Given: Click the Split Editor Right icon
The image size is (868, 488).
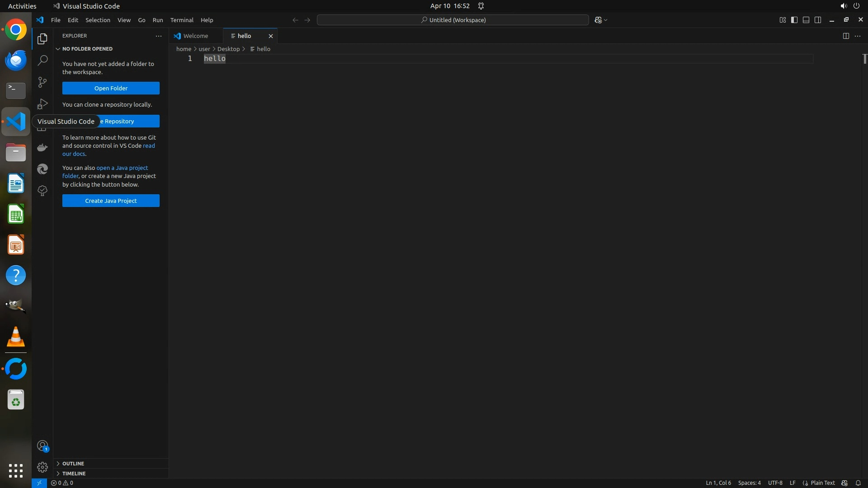Looking at the screenshot, I should [x=845, y=36].
